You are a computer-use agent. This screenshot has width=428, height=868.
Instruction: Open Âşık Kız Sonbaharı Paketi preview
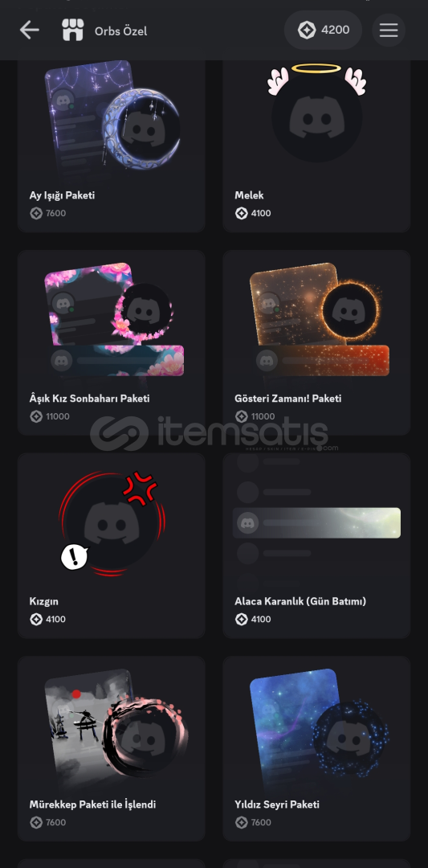click(114, 320)
